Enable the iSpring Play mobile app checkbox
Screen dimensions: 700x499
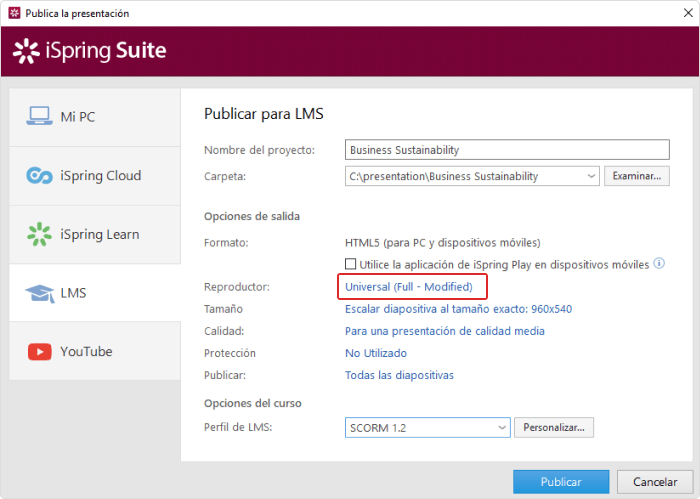(350, 264)
